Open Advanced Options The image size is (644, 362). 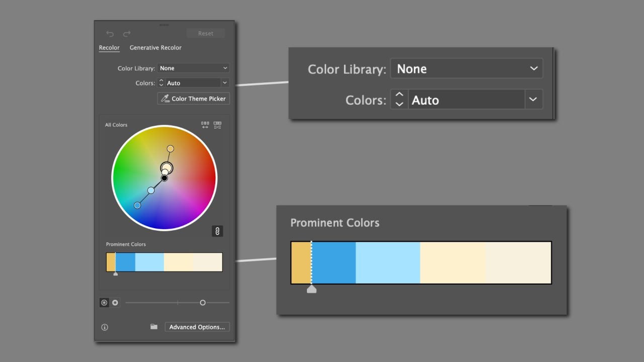pyautogui.click(x=197, y=327)
